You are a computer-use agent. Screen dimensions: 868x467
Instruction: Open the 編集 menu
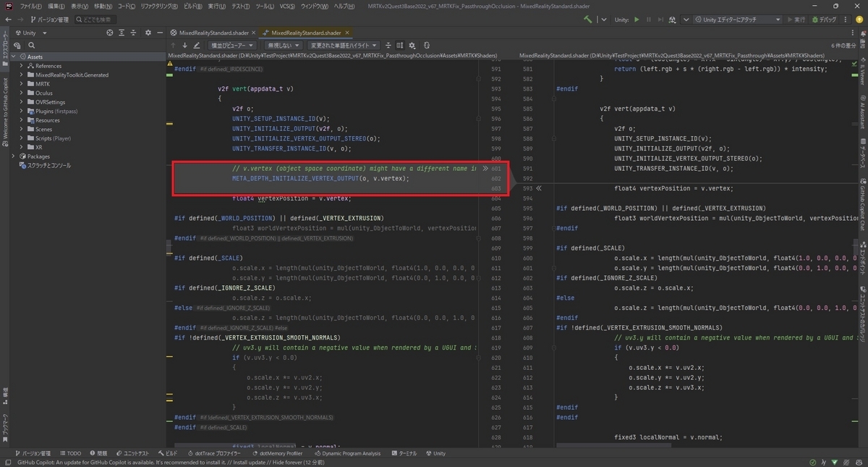click(x=56, y=6)
